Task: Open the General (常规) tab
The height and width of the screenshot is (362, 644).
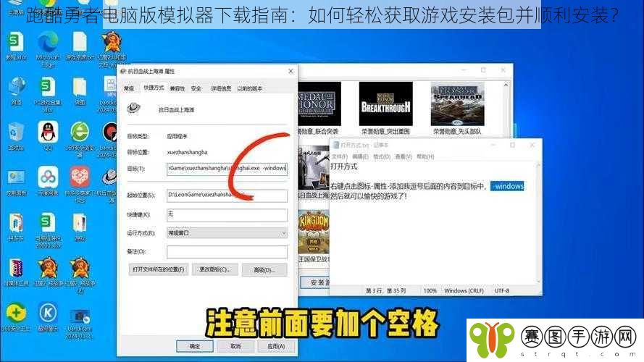Action: tap(129, 88)
